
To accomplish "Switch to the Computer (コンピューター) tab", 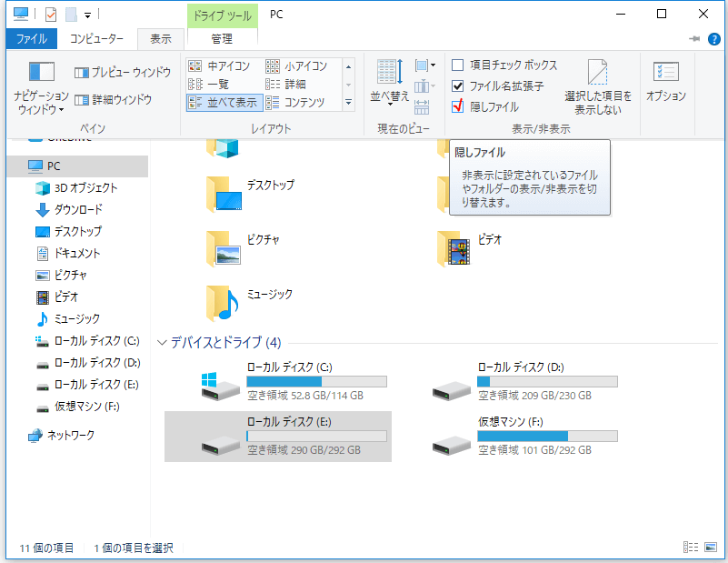I will point(96,38).
